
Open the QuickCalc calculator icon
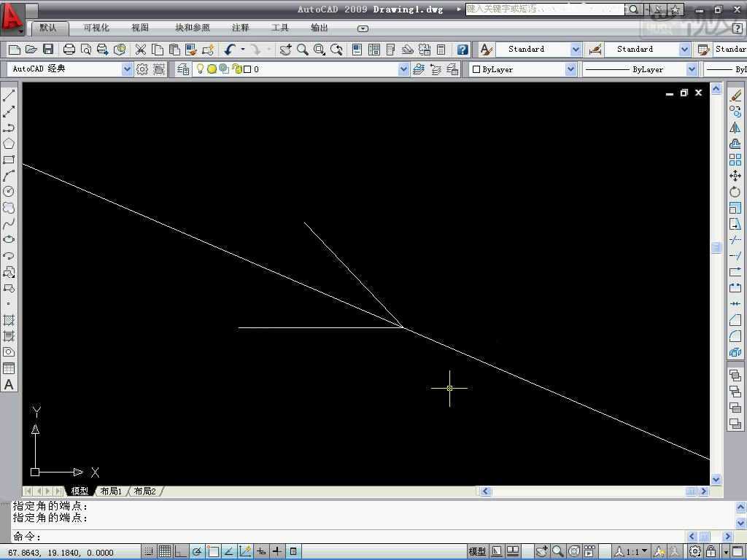(441, 49)
